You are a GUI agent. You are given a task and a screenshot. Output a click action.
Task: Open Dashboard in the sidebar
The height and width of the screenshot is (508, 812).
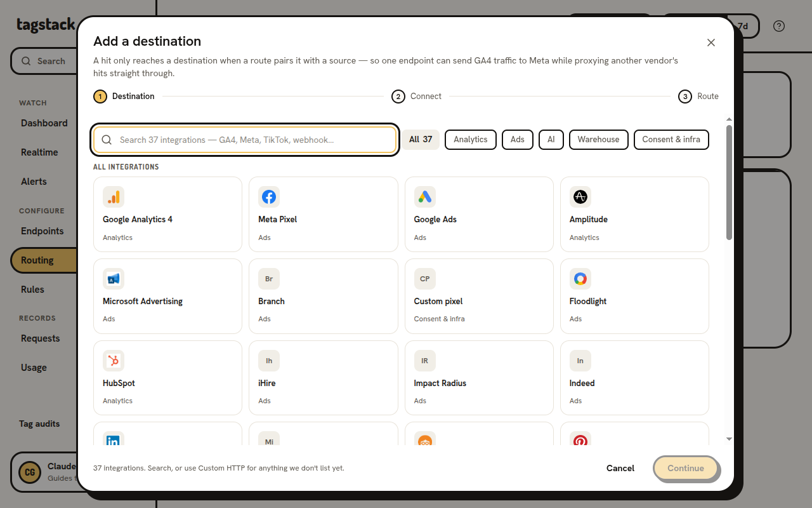[x=44, y=123]
